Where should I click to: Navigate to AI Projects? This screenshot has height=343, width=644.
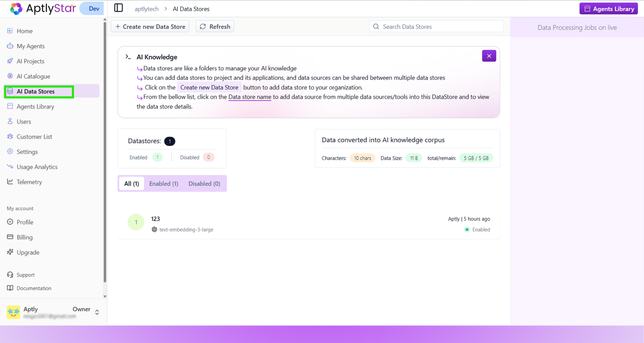pyautogui.click(x=31, y=61)
